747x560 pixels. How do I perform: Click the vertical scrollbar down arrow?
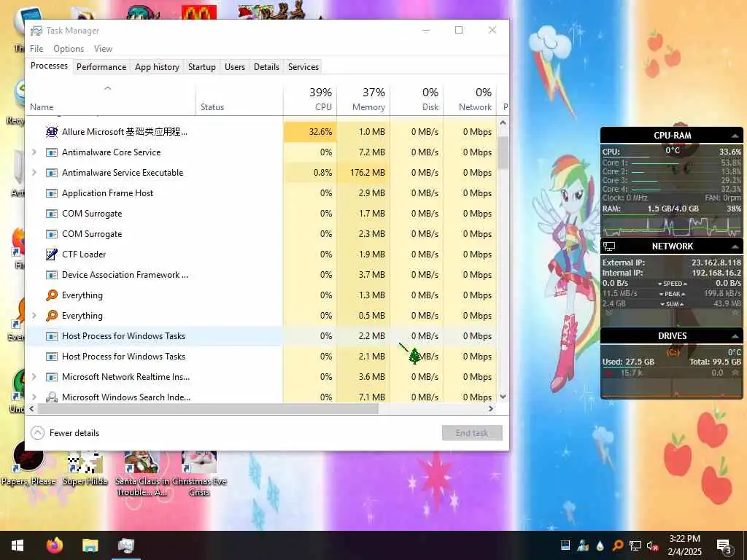point(503,397)
